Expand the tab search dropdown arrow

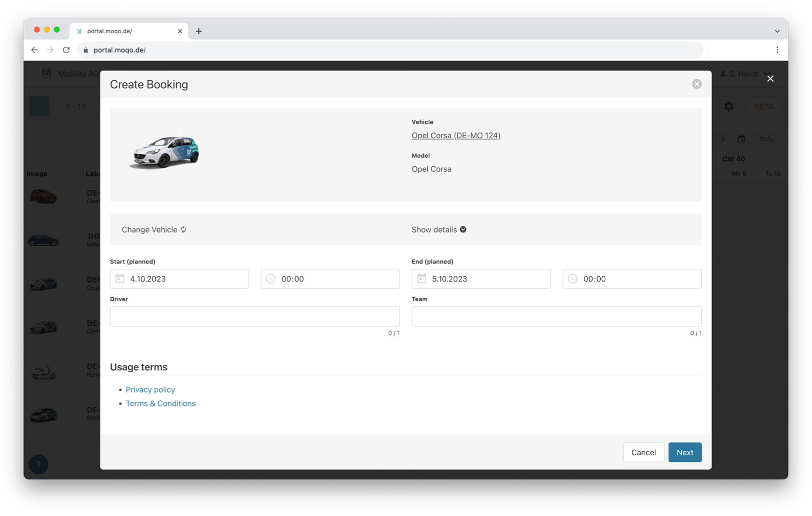tap(777, 31)
